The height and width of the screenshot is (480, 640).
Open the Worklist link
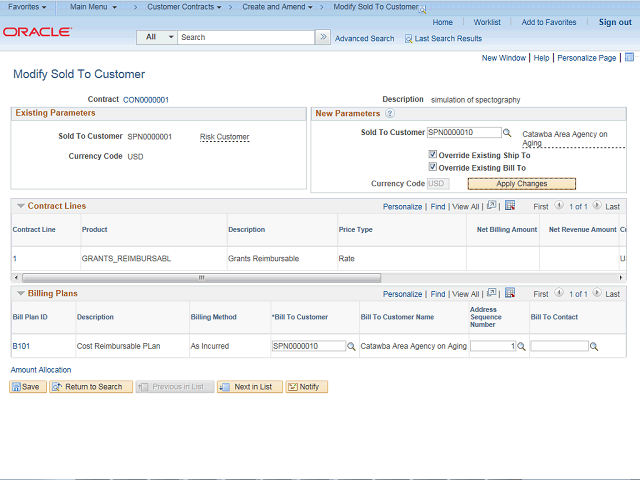click(x=487, y=22)
